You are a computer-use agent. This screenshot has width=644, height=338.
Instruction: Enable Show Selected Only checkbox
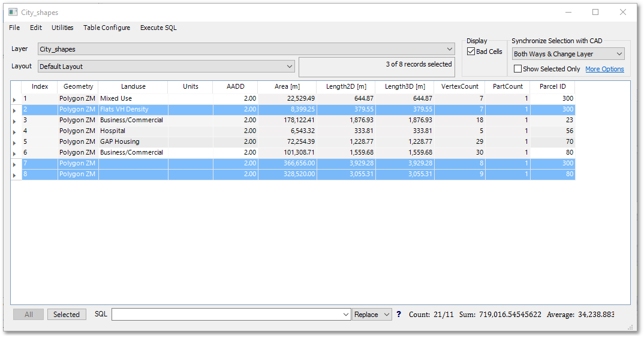point(518,68)
